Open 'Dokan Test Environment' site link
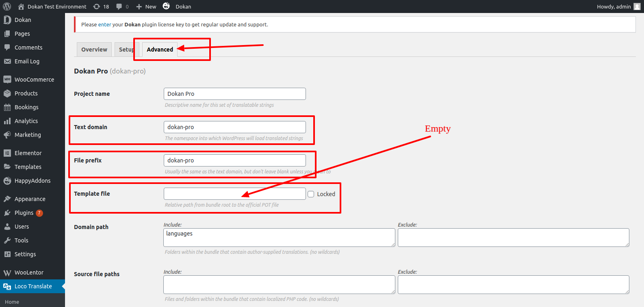Viewport: 644px width, 307px height. [57, 6]
